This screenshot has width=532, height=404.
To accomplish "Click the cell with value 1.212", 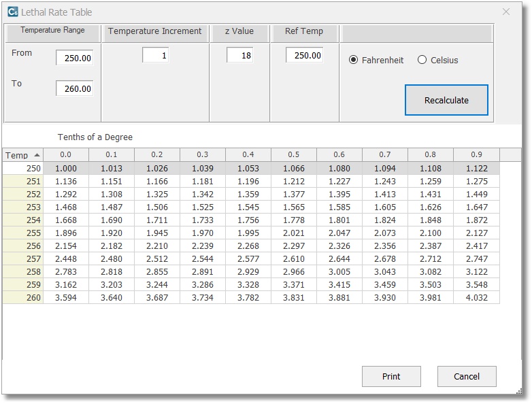I will pyautogui.click(x=294, y=181).
